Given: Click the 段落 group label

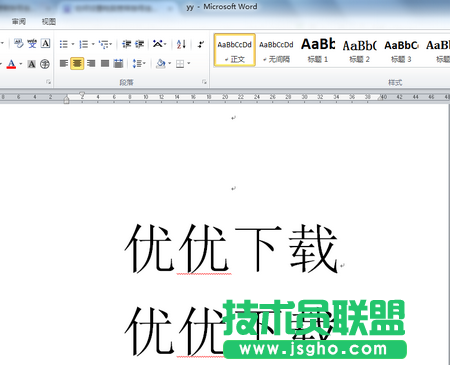Looking at the screenshot, I should click(126, 82).
